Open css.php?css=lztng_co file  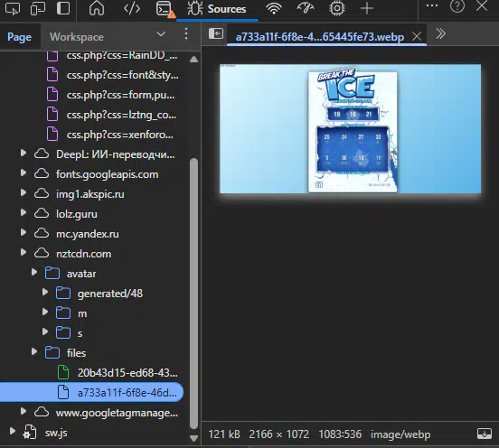[x=121, y=115]
